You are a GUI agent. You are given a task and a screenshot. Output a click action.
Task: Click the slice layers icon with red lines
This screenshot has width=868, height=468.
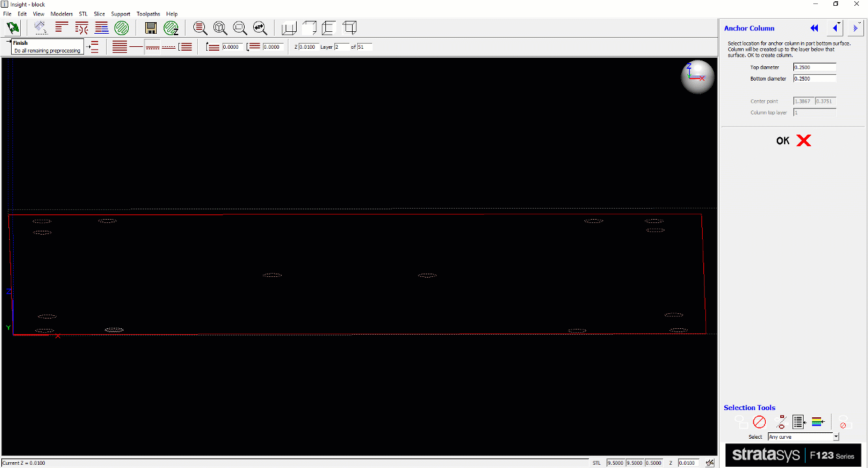click(x=61, y=27)
